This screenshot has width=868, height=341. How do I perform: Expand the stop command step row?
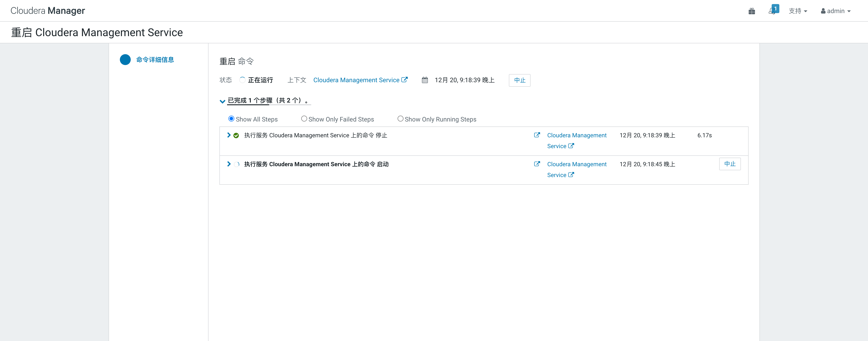(229, 135)
